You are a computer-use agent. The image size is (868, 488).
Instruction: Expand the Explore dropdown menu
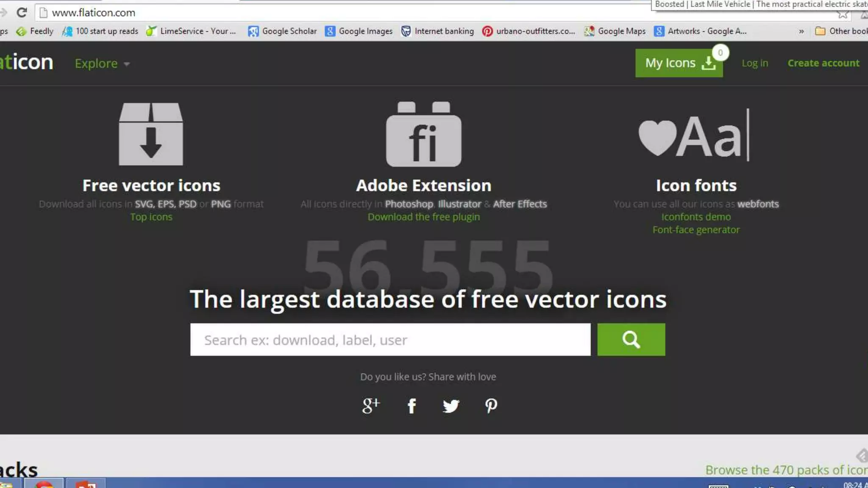(102, 64)
